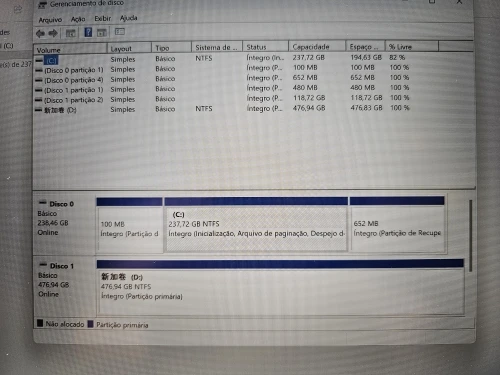Click the drive icon of Disco 1 partição 1

(x=39, y=90)
